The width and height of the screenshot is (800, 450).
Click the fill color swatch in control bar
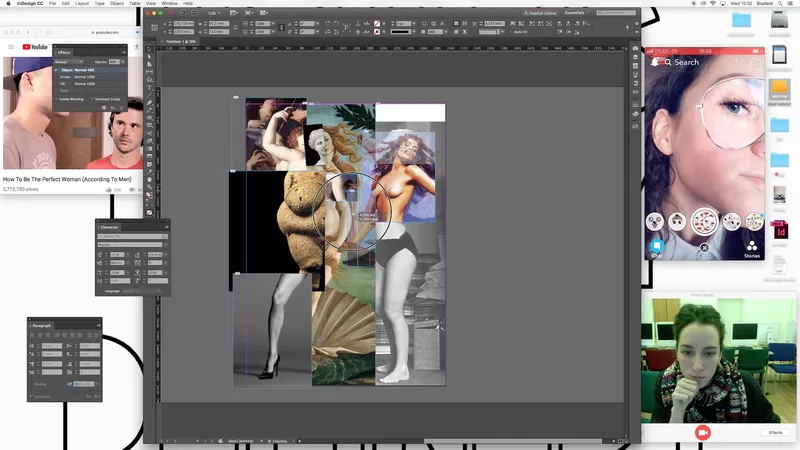point(377,23)
